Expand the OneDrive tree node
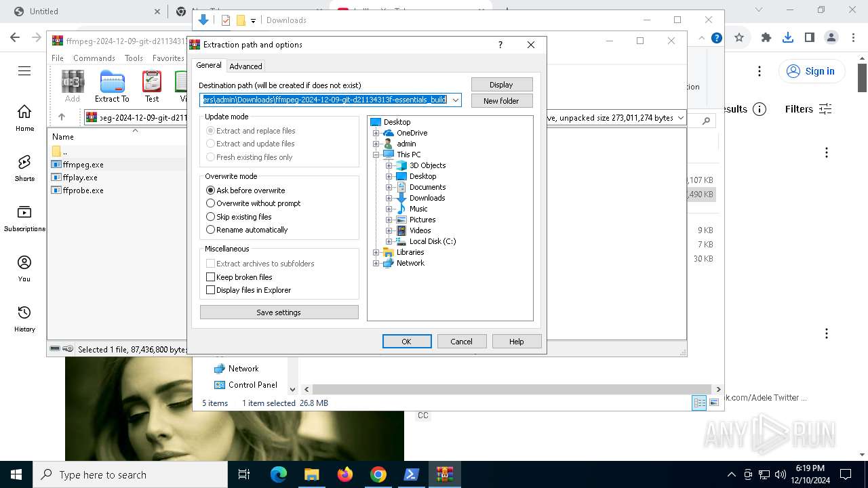Viewport: 868px width, 488px height. tap(376, 133)
